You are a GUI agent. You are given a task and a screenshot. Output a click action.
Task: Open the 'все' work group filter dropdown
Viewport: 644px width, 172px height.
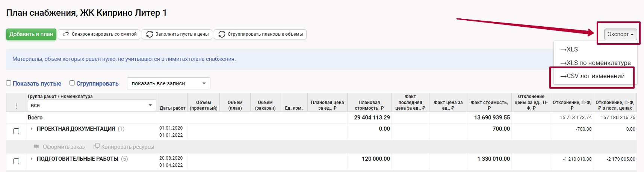tap(92, 106)
